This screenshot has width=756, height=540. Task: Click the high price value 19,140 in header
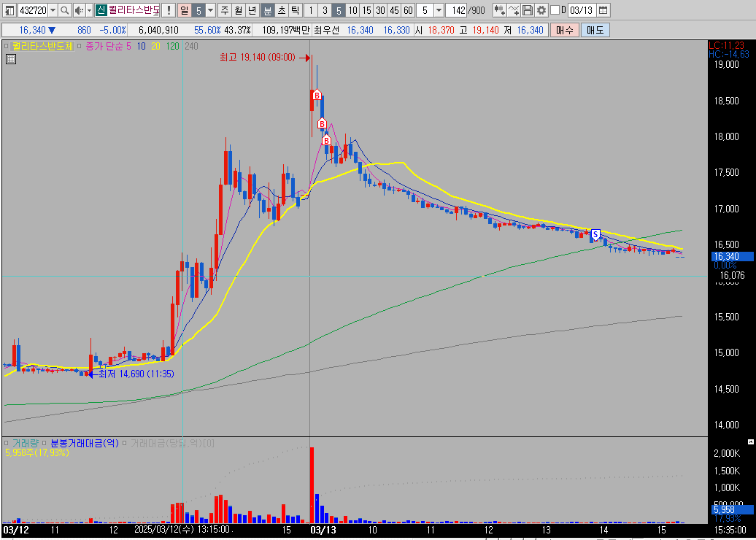point(485,30)
